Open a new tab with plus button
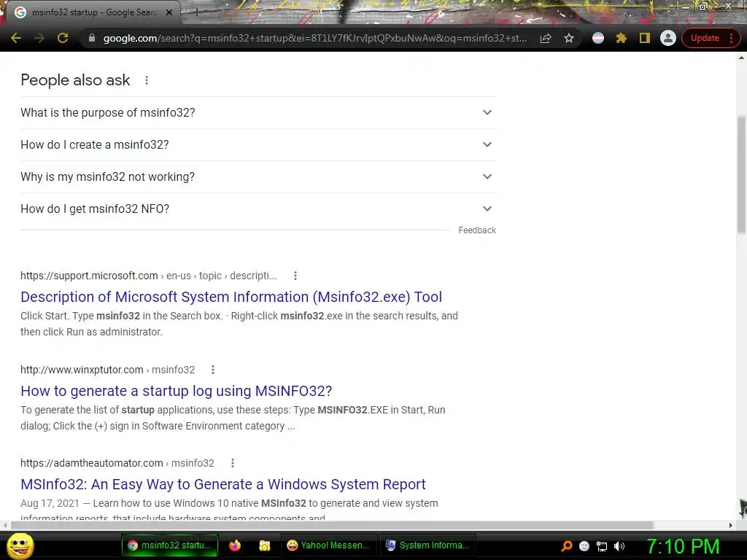 click(196, 13)
